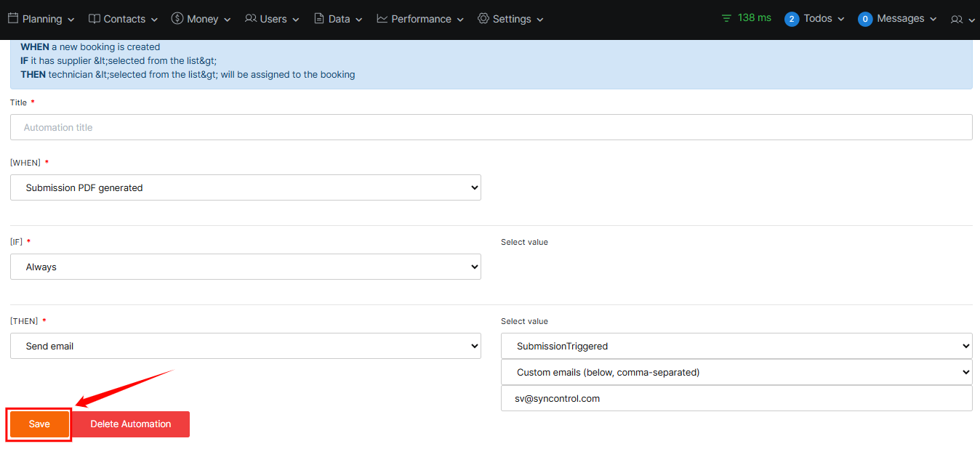
Task: Click the Planning calendar icon
Action: tap(13, 19)
